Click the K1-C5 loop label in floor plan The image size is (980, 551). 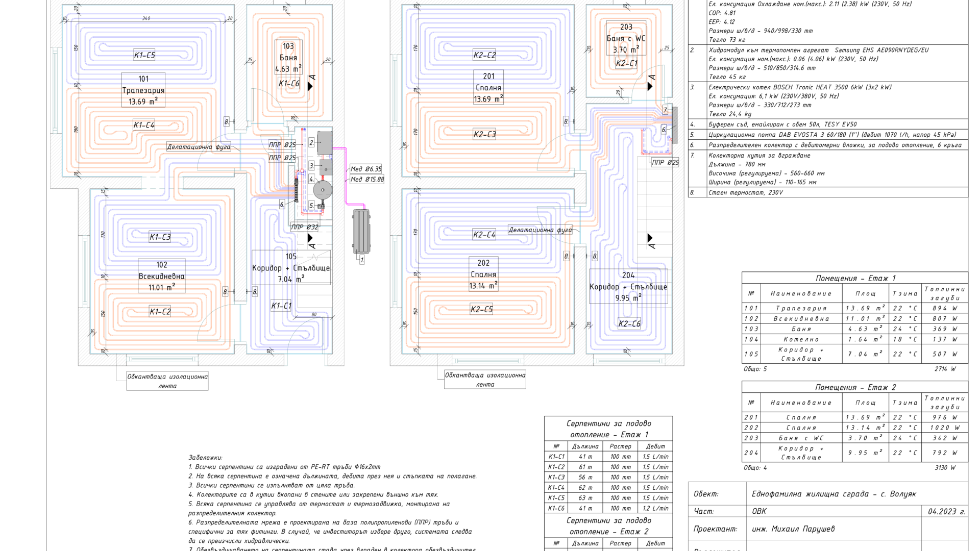(144, 55)
